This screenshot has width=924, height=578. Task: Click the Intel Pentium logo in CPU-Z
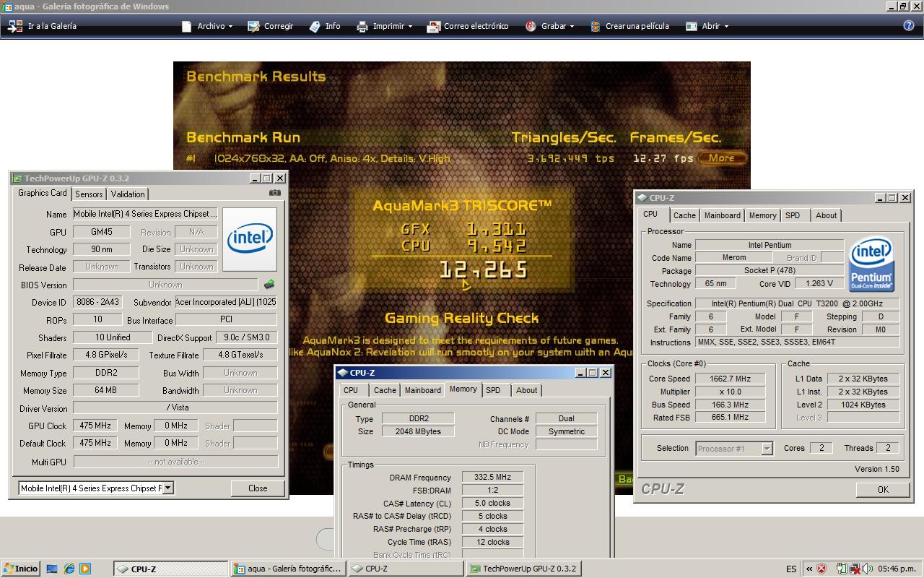[872, 264]
